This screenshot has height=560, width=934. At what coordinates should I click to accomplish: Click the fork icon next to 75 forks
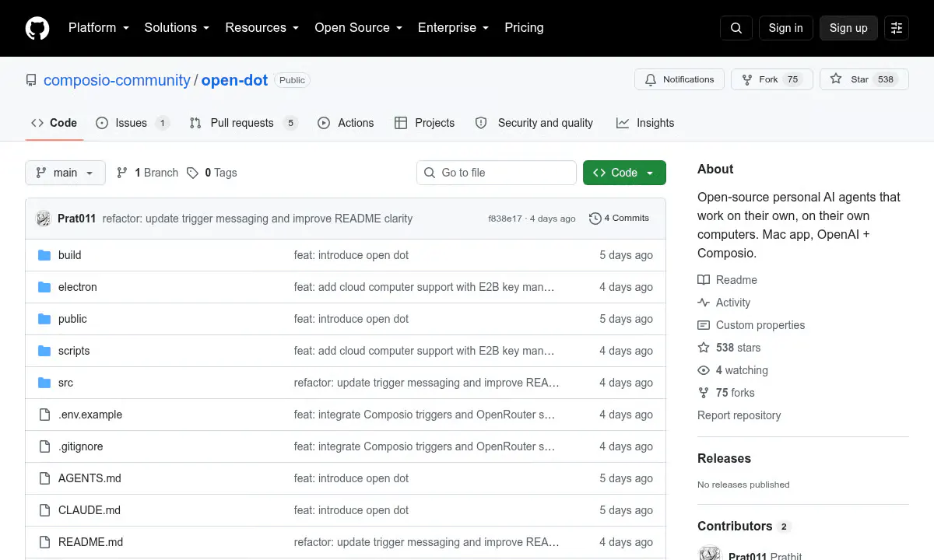click(x=704, y=393)
